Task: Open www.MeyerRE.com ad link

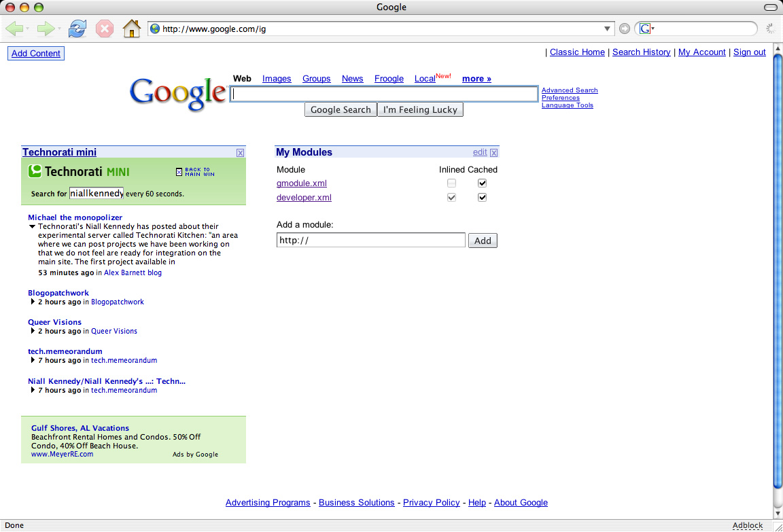Action: pos(62,454)
